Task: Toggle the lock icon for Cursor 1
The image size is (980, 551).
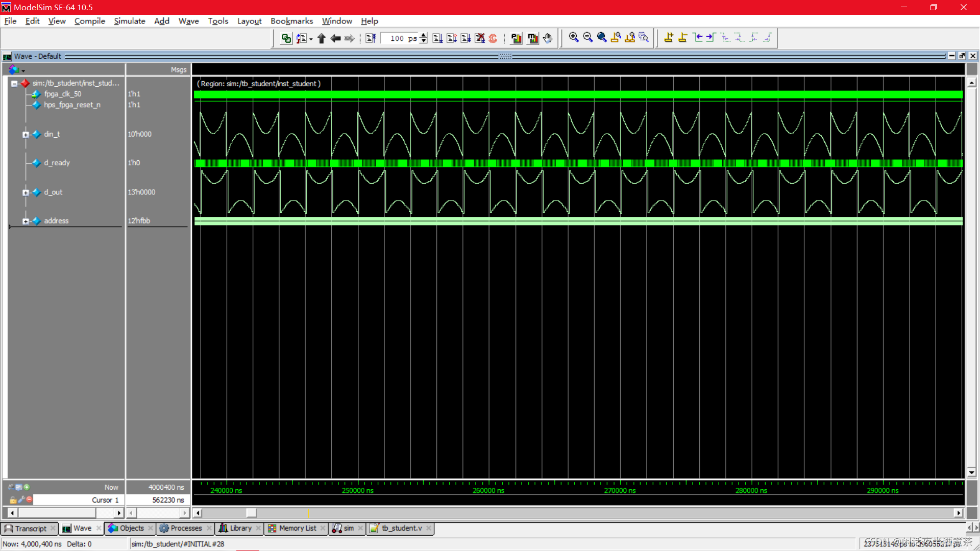Action: (x=13, y=500)
